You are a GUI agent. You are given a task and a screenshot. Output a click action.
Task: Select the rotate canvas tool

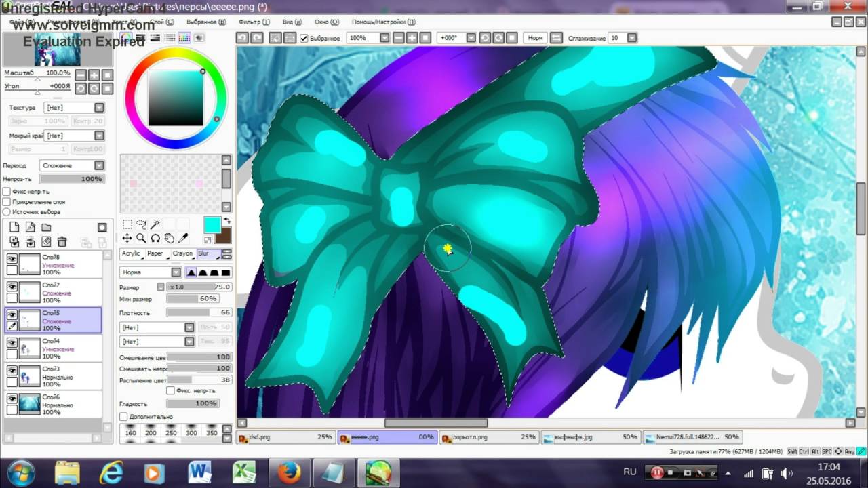(155, 238)
